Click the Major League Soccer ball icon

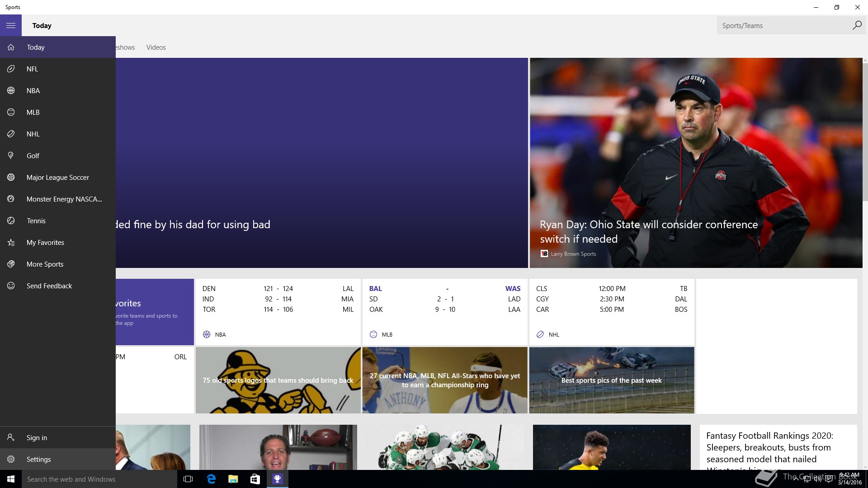(11, 177)
